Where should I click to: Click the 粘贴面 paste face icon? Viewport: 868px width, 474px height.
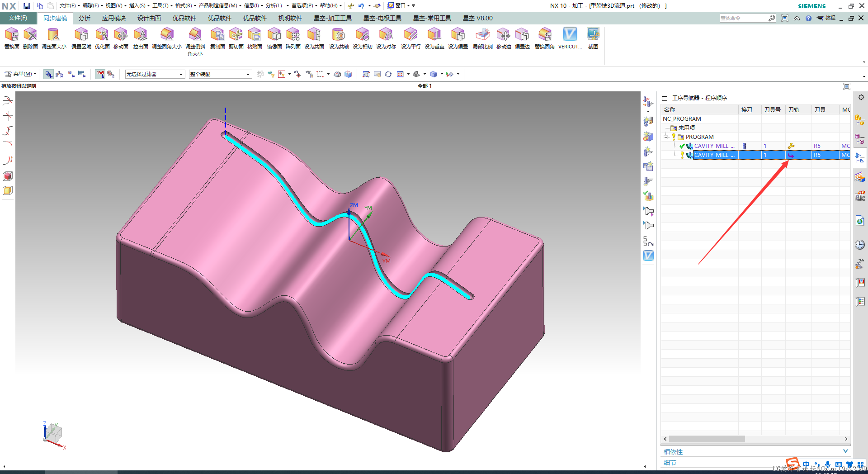pyautogui.click(x=255, y=38)
